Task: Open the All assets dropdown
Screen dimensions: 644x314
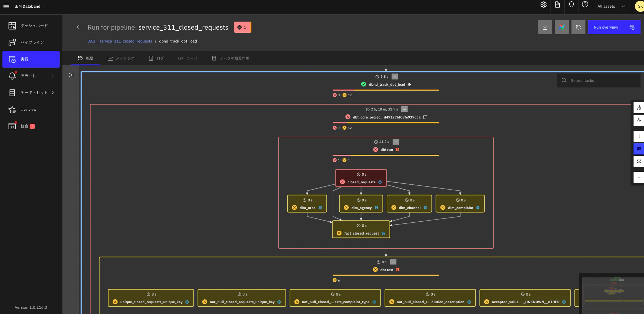Action: click(611, 6)
